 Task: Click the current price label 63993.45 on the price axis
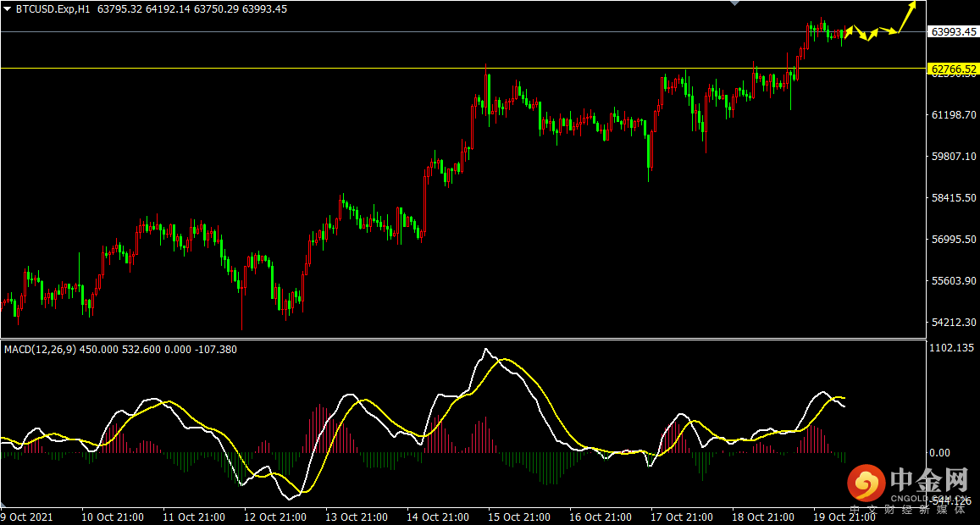(954, 32)
